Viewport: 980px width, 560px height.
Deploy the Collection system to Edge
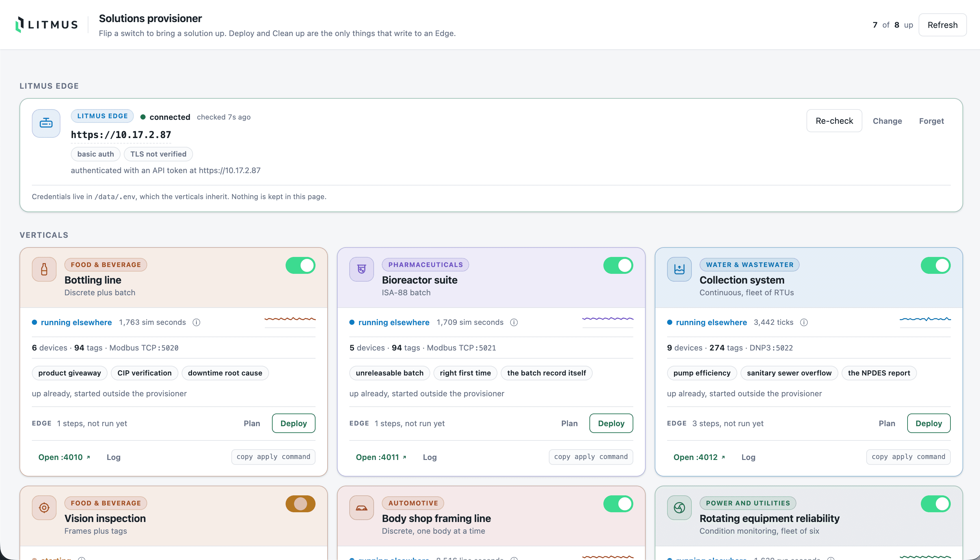(929, 423)
